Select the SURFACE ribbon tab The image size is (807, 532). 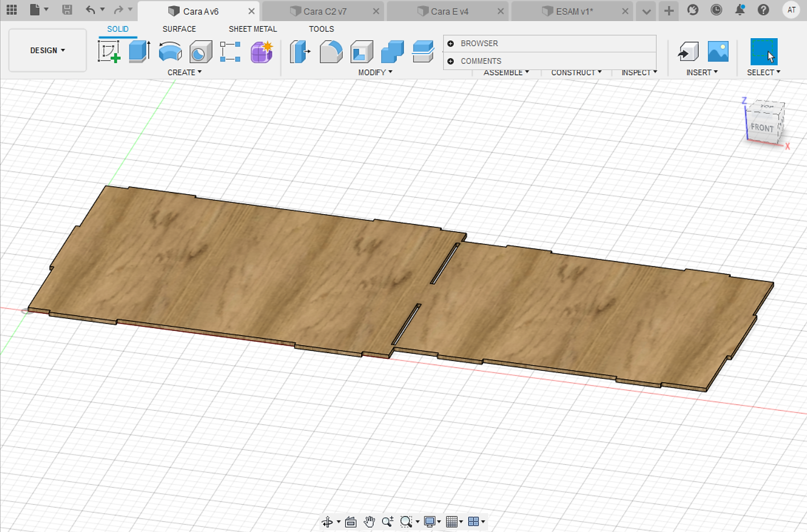click(179, 29)
